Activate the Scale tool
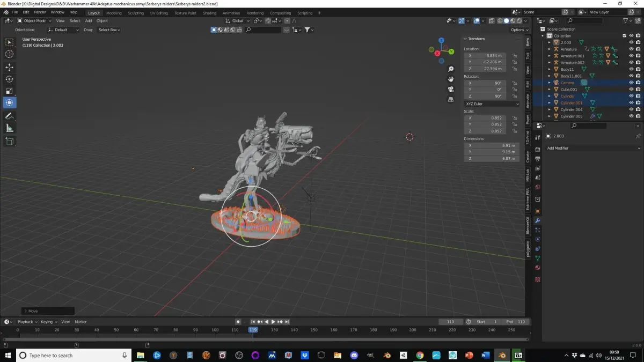644x362 pixels. coord(9,91)
